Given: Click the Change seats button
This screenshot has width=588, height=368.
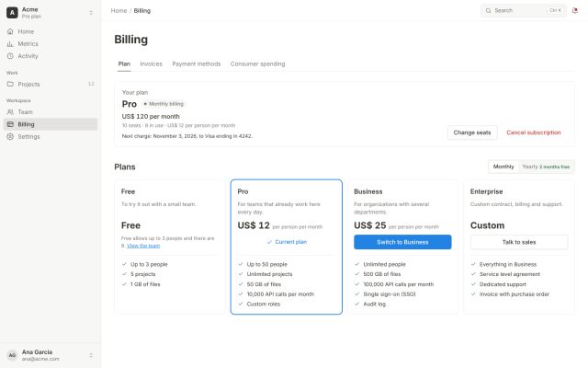Looking at the screenshot, I should (x=472, y=132).
